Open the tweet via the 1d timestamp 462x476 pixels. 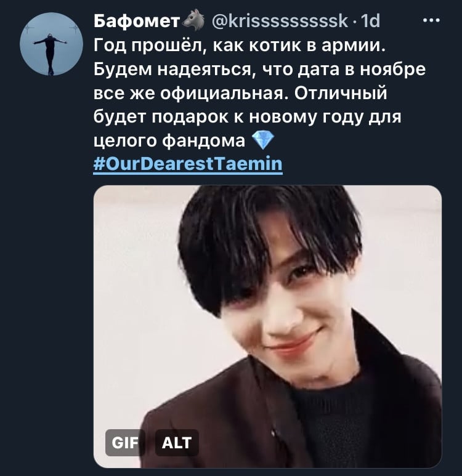[x=370, y=21]
